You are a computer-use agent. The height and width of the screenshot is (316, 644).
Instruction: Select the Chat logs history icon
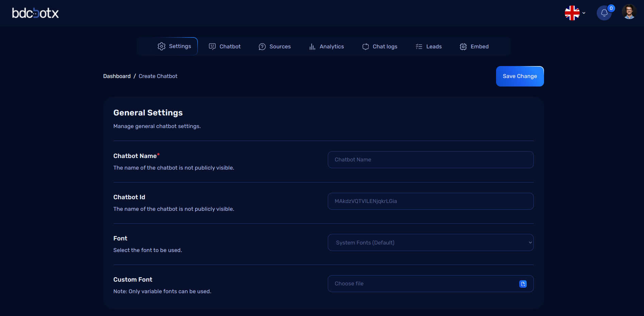(x=365, y=46)
